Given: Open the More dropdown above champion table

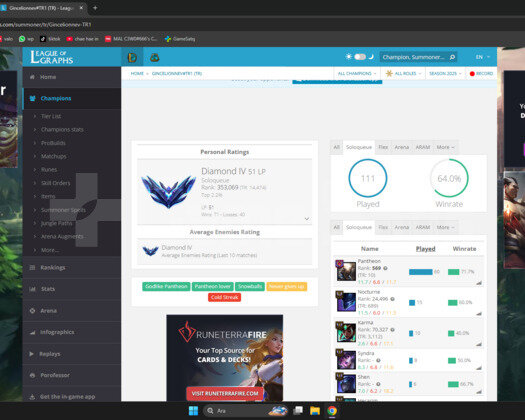Looking at the screenshot, I should [x=445, y=227].
